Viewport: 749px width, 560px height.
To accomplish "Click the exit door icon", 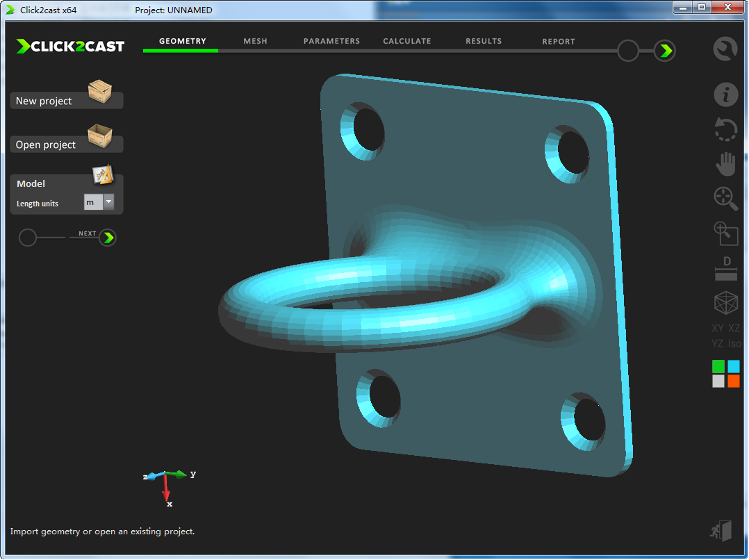I will [721, 531].
